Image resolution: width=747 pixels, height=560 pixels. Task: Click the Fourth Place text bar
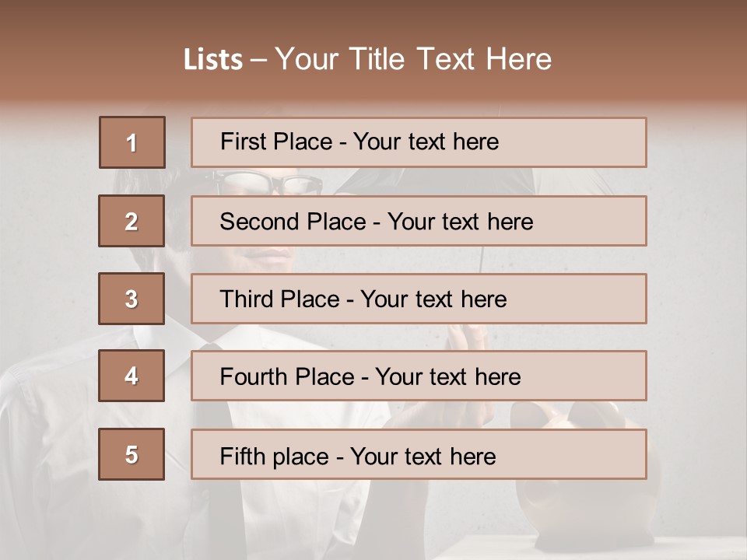tap(419, 376)
